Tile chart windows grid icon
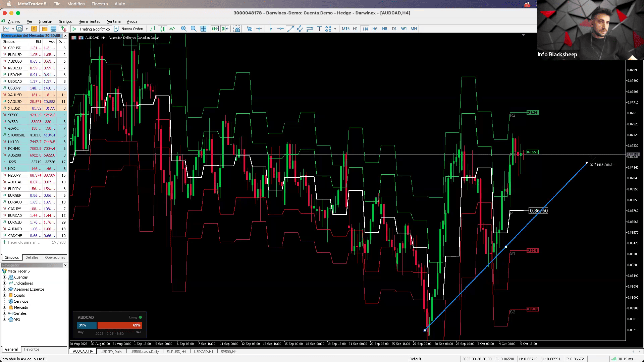Screen dimensions: 644x362 pos(203,29)
